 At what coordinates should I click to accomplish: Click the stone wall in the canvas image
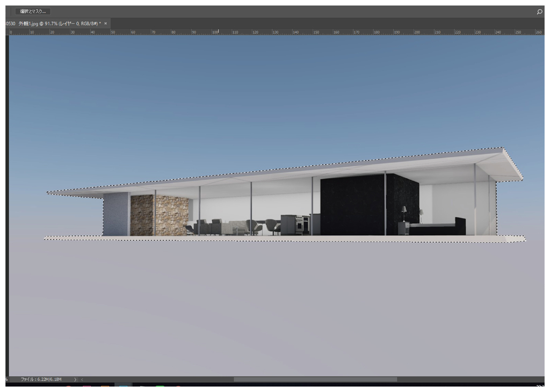click(x=160, y=215)
